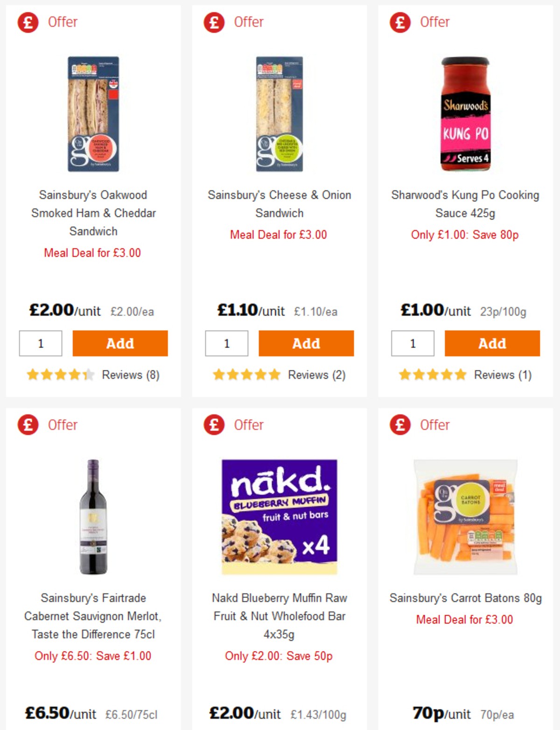Open the Sharwood's Kung Po product page
Screen dimensions: 560x730
465,204
